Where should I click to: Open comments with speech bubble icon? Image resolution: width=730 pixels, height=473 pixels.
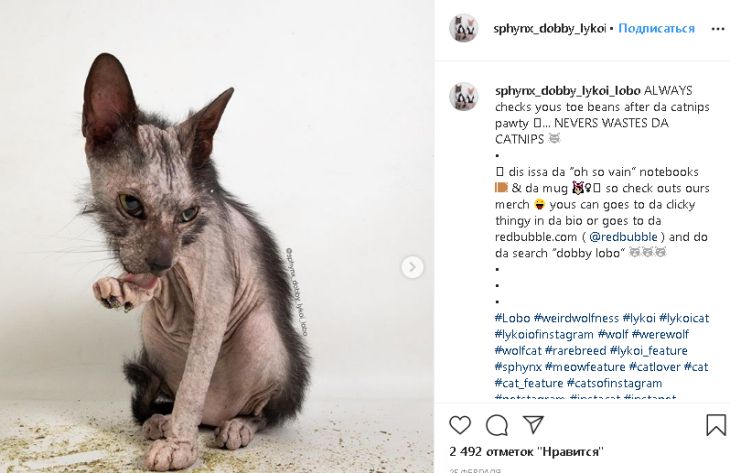click(497, 425)
